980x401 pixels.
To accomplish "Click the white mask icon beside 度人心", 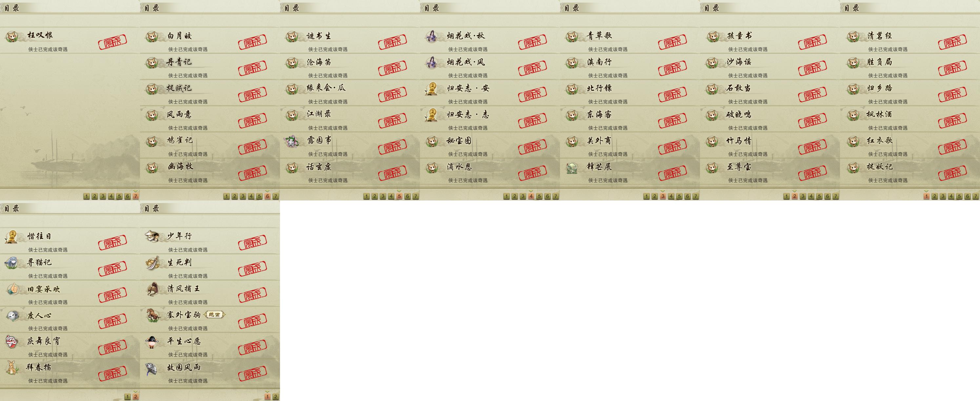I will pyautogui.click(x=12, y=315).
